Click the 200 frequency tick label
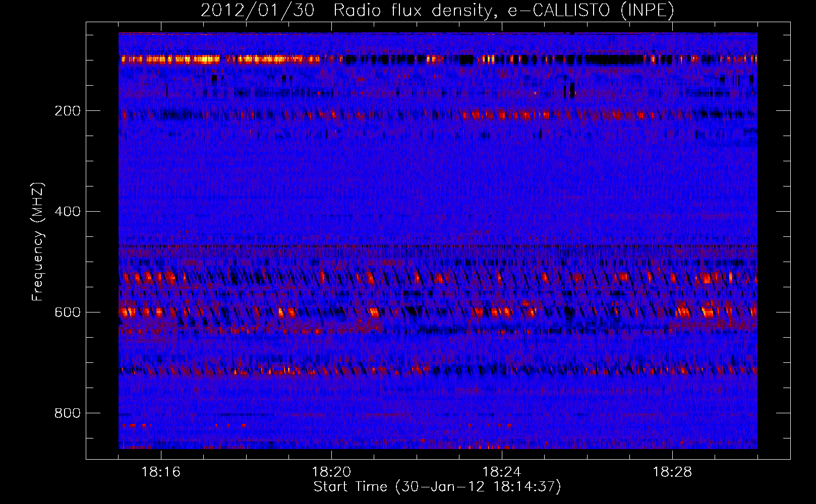Viewport: 816px width, 504px height. [x=68, y=111]
